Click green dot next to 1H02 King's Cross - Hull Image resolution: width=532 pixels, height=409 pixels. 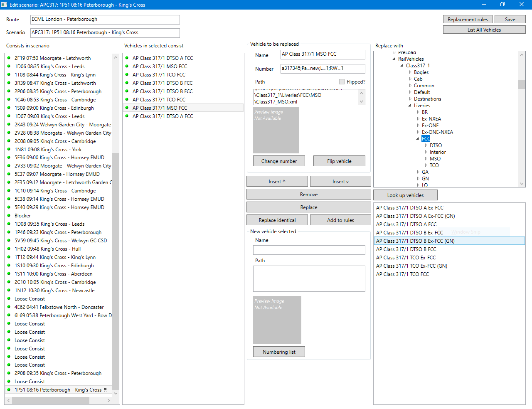tap(9, 249)
